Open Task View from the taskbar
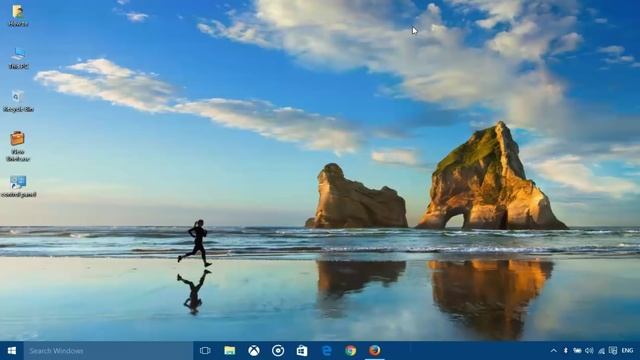This screenshot has width=640, height=360. click(x=205, y=351)
